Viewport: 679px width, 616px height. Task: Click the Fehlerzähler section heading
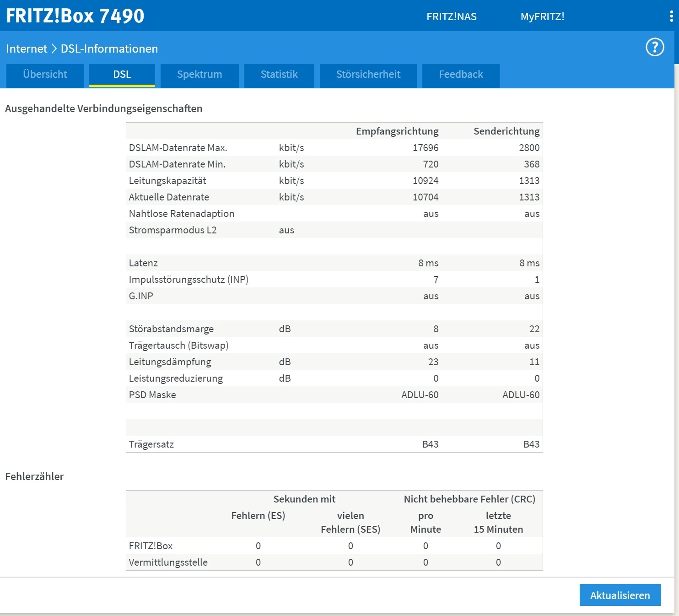point(34,476)
